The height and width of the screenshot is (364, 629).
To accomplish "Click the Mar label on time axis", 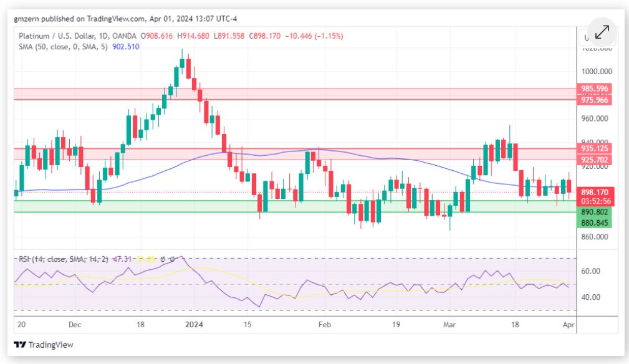I will coord(449,325).
